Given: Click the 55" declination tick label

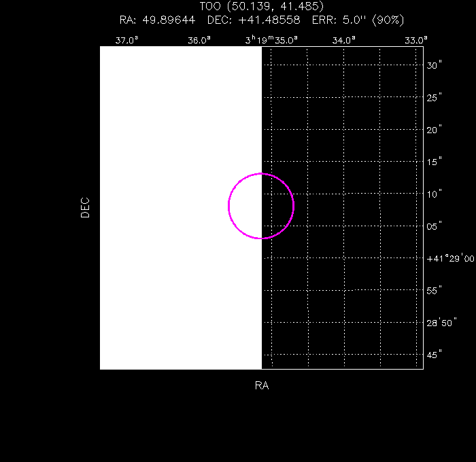Looking at the screenshot, I should (434, 290).
